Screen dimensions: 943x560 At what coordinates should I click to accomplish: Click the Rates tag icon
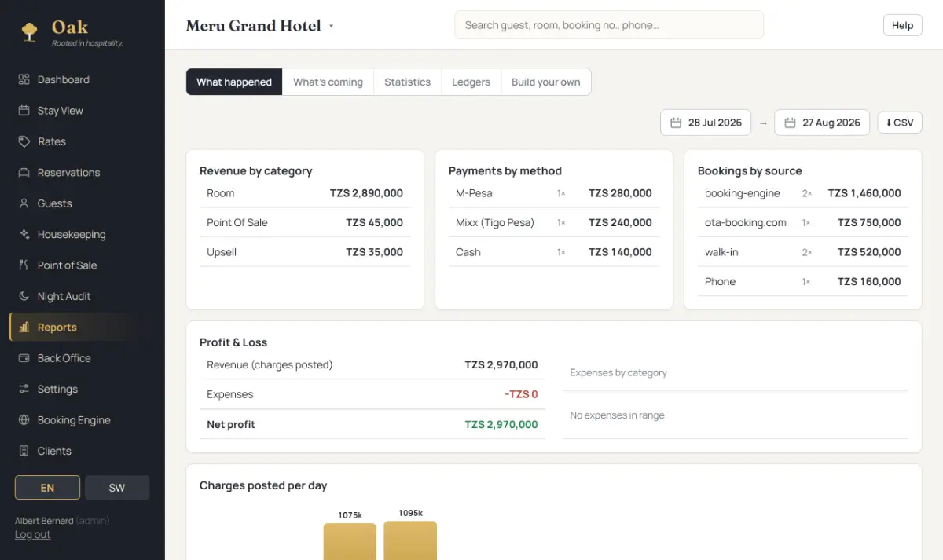(x=24, y=141)
